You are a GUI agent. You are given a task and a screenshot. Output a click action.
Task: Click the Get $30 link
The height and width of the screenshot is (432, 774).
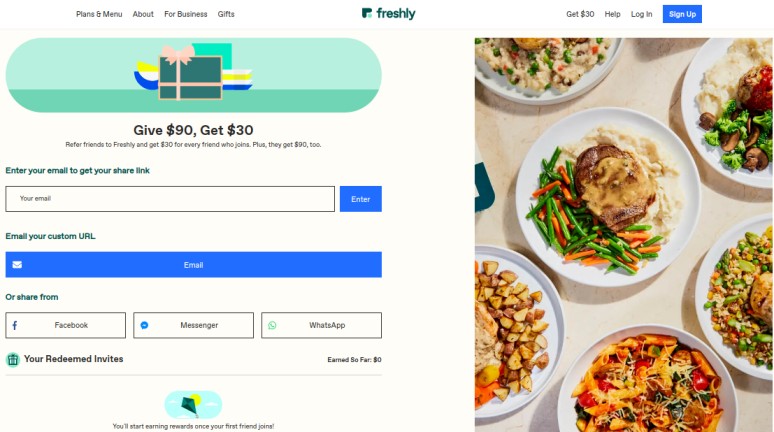coord(580,14)
